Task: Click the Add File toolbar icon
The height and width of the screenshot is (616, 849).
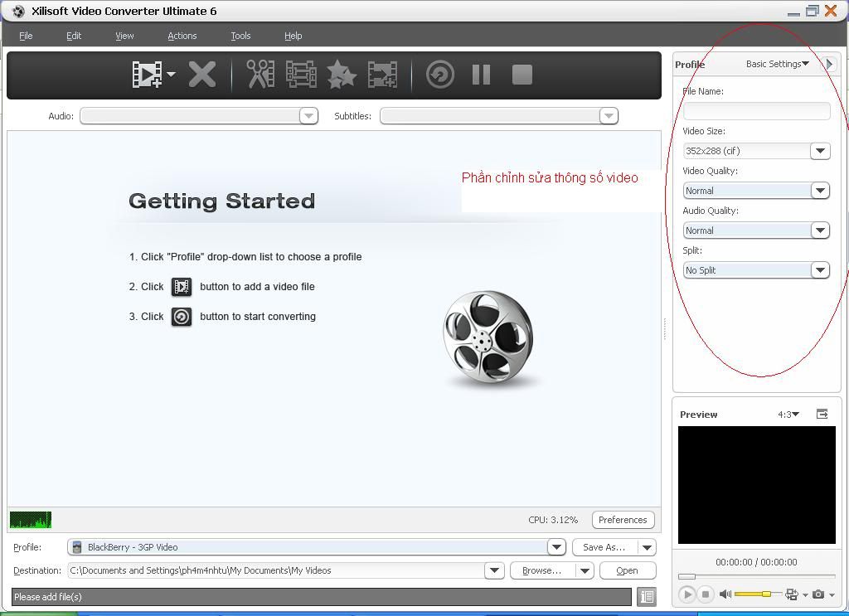Action: [147, 74]
